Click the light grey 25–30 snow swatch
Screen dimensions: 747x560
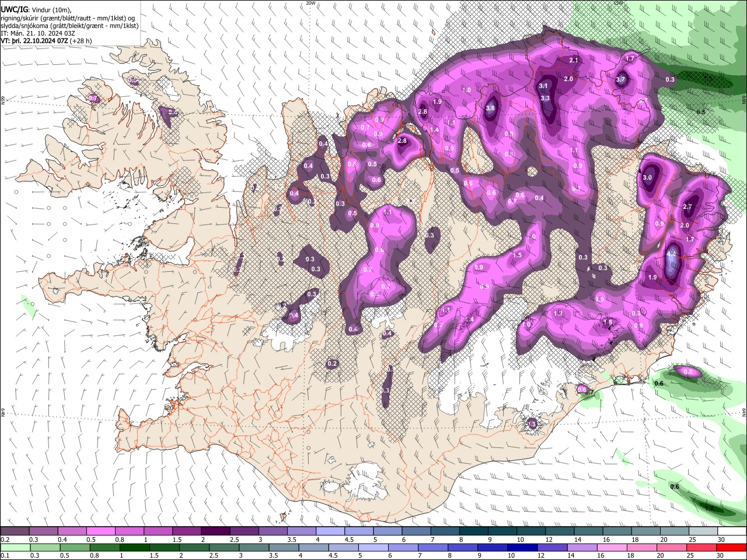(x=703, y=531)
